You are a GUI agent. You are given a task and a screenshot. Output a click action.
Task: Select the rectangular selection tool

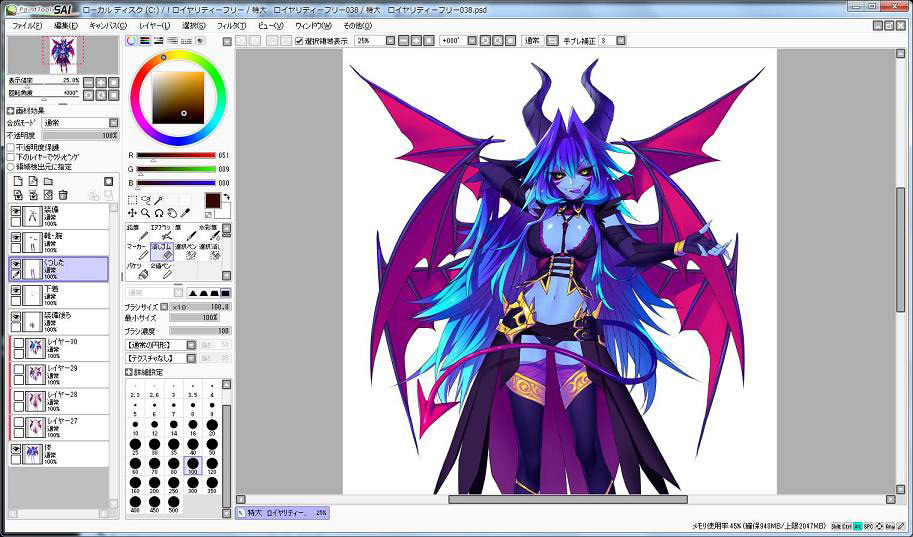click(x=132, y=200)
